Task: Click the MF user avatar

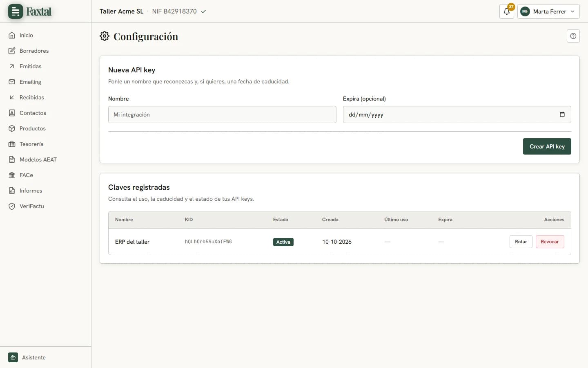Action: 525,11
